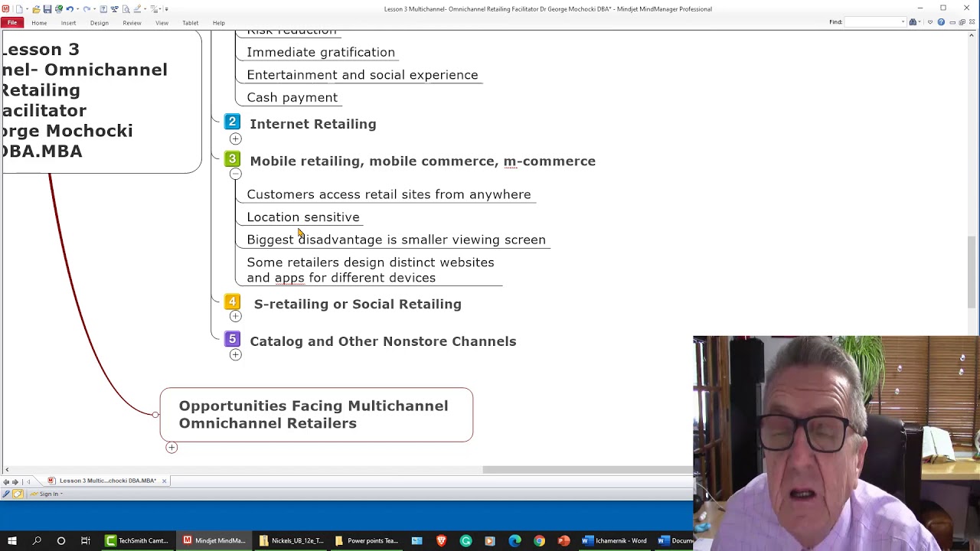Viewport: 980px width, 551px height.
Task: Select priority 4 marker on S-retailing
Action: pyautogui.click(x=232, y=302)
